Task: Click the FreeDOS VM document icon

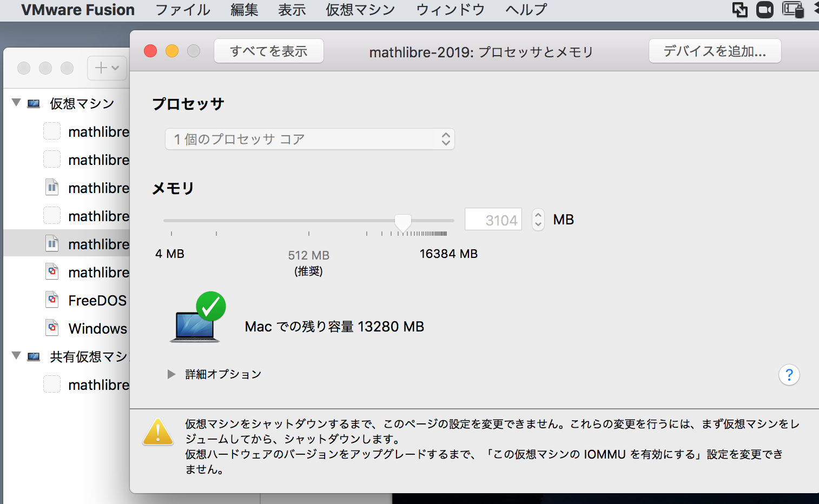Action: (x=52, y=299)
